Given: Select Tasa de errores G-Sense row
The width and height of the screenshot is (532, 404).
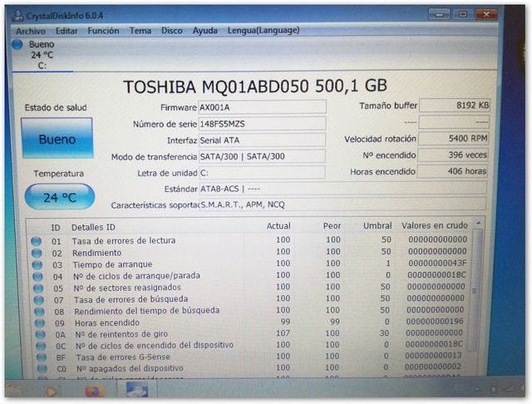Looking at the screenshot, I should 123,357.
